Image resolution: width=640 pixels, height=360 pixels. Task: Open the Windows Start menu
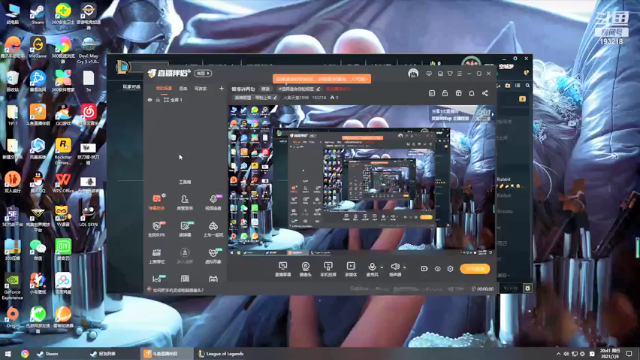coord(7,353)
